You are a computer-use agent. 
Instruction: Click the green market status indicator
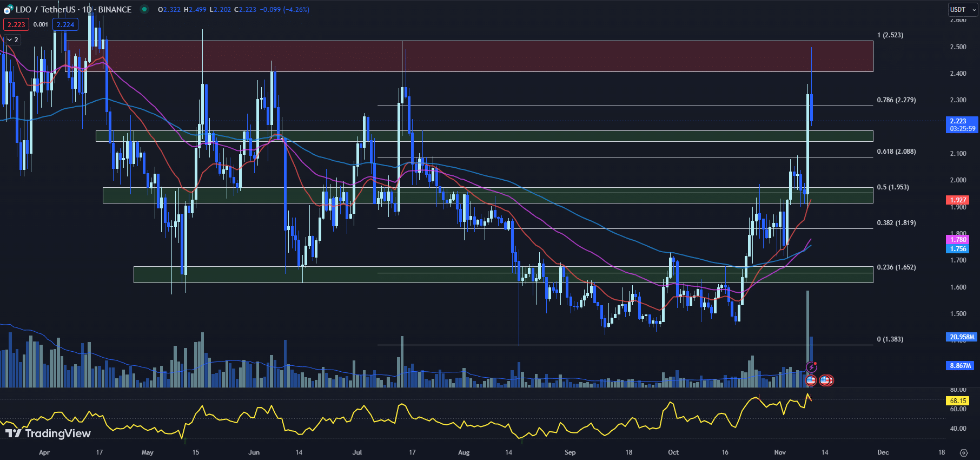point(144,9)
